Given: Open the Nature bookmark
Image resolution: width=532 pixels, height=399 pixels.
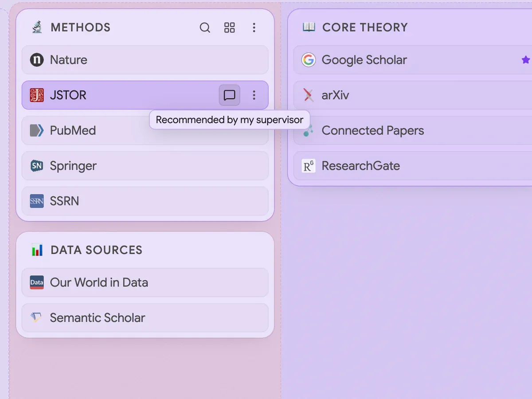Looking at the screenshot, I should 145,60.
